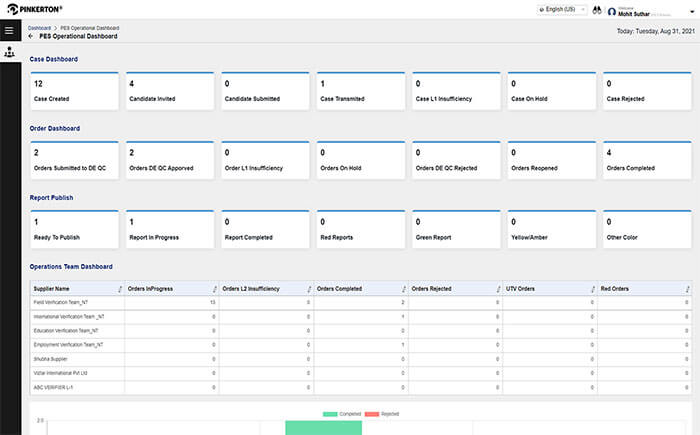
Task: Click the Dashboard breadcrumb link
Action: (39, 28)
